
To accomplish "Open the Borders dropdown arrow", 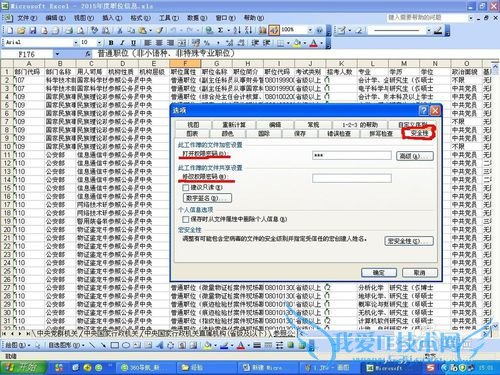I will click(x=288, y=43).
